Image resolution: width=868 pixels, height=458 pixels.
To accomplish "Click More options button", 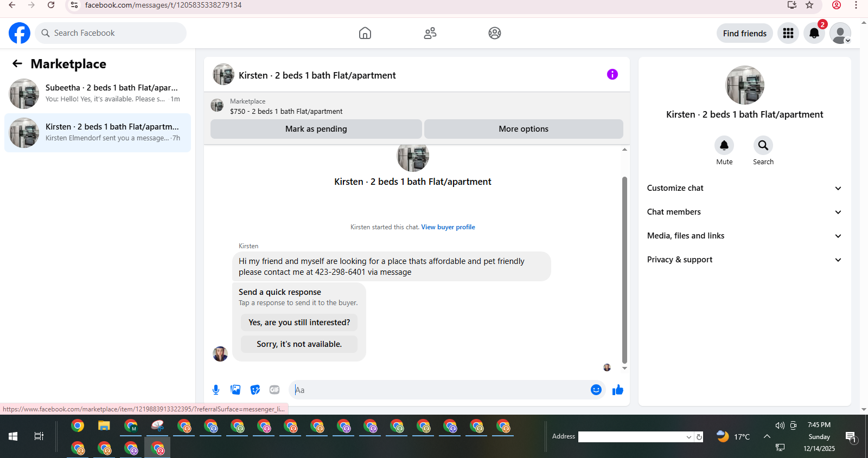I will tap(524, 129).
